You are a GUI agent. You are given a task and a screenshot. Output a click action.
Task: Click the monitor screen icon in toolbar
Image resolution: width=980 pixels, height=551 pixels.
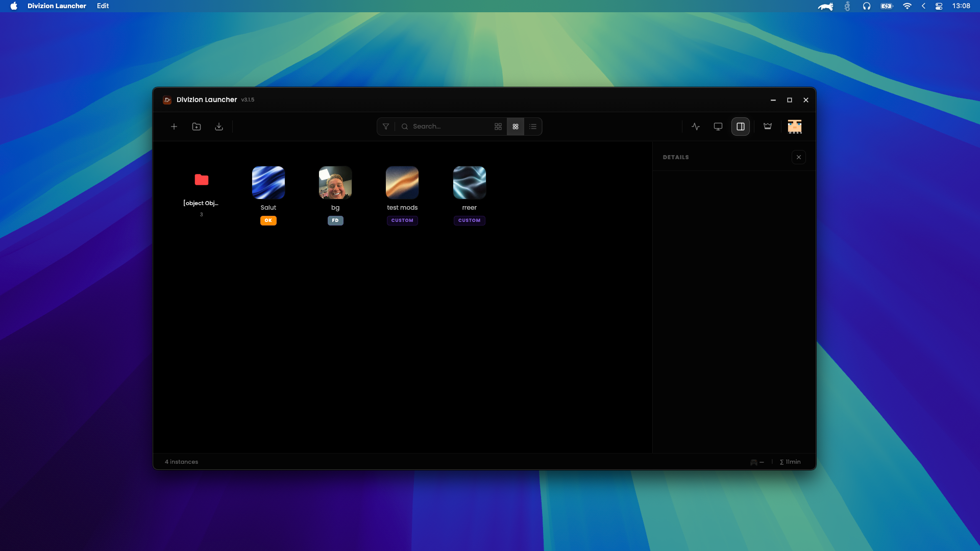pyautogui.click(x=718, y=127)
